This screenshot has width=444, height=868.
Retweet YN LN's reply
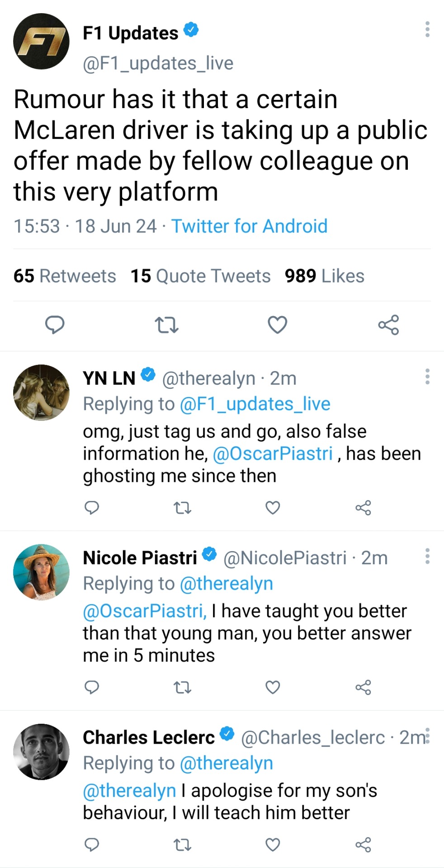coord(183,508)
